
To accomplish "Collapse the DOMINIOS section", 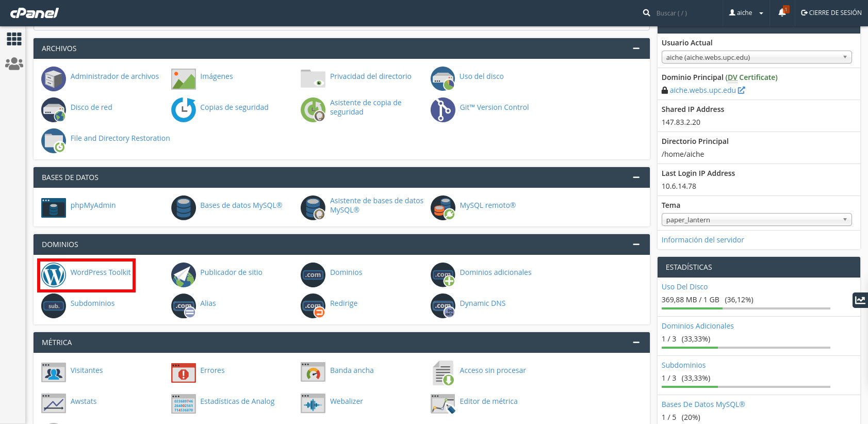I will coord(636,244).
